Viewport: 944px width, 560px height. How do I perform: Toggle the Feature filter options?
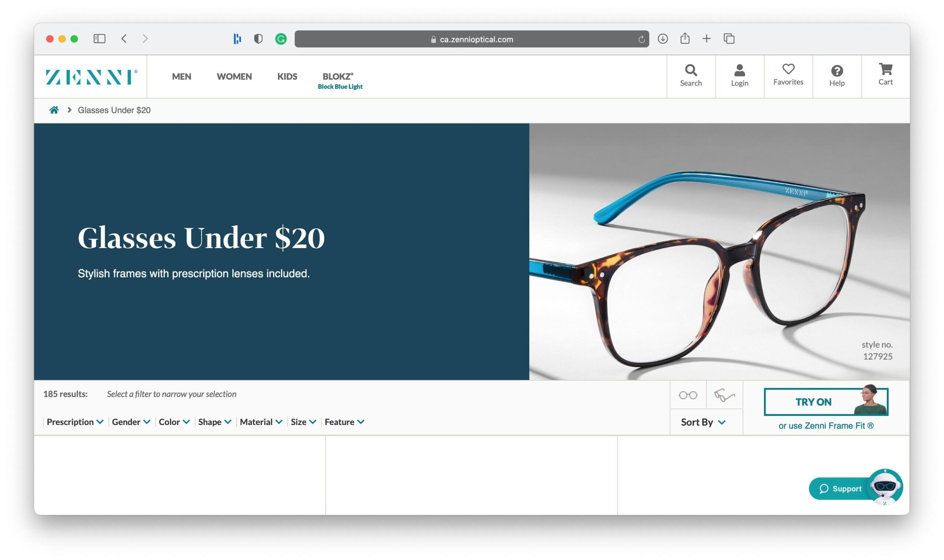344,421
